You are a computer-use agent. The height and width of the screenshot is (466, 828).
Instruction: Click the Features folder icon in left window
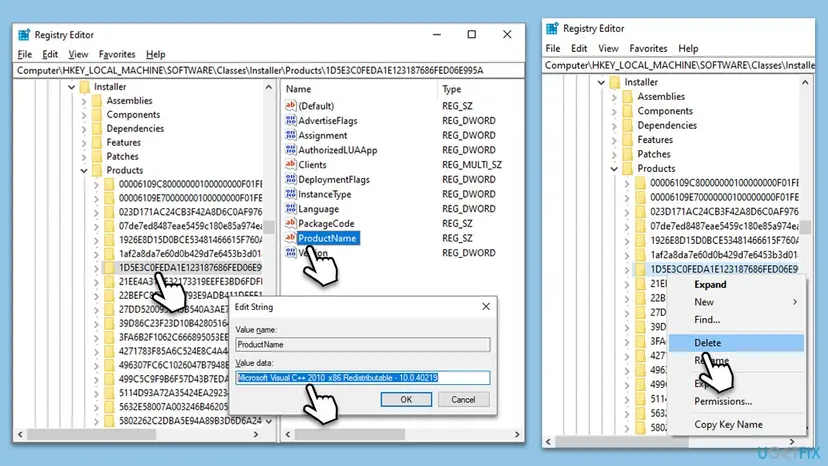(97, 143)
